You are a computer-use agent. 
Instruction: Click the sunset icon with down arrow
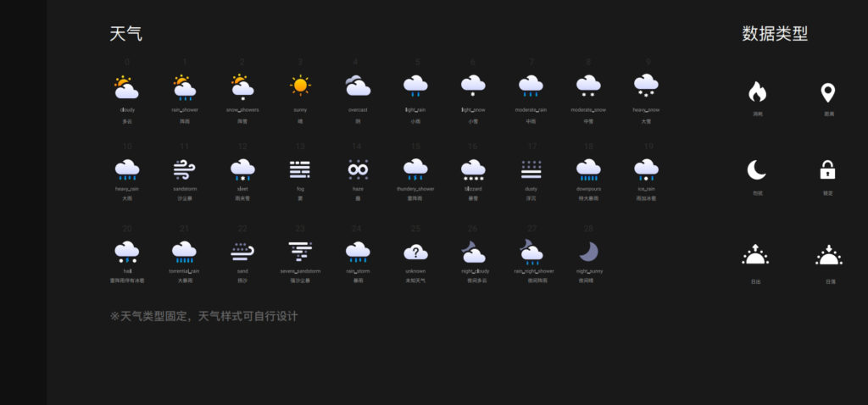[x=828, y=254]
